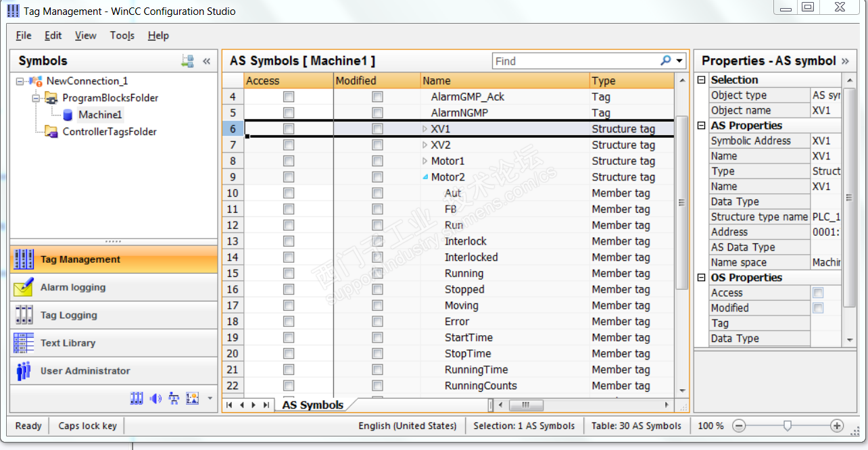The width and height of the screenshot is (868, 450).
Task: Expand Properties panel with double chevron
Action: (845, 61)
